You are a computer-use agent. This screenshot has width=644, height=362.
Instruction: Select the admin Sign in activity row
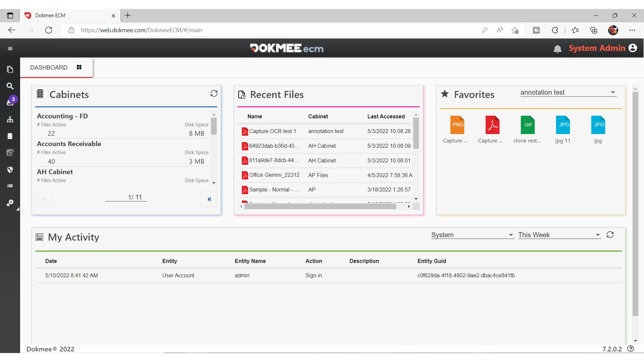(x=328, y=276)
